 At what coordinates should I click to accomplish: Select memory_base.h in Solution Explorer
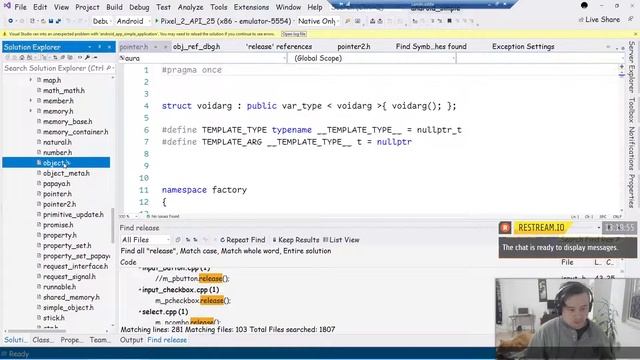pyautogui.click(x=67, y=121)
